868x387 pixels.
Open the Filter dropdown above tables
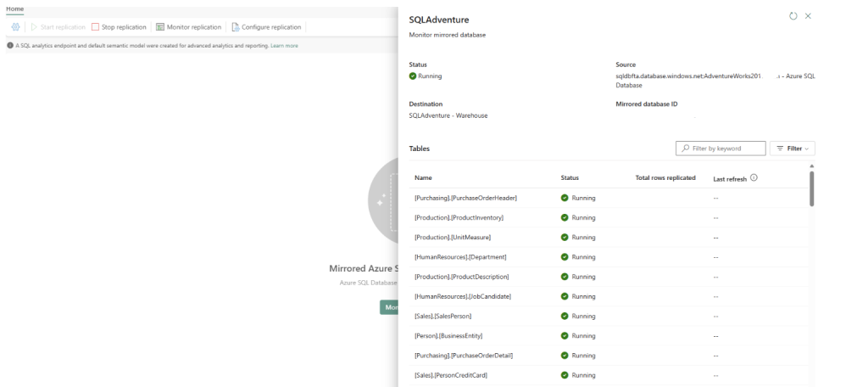pos(793,148)
